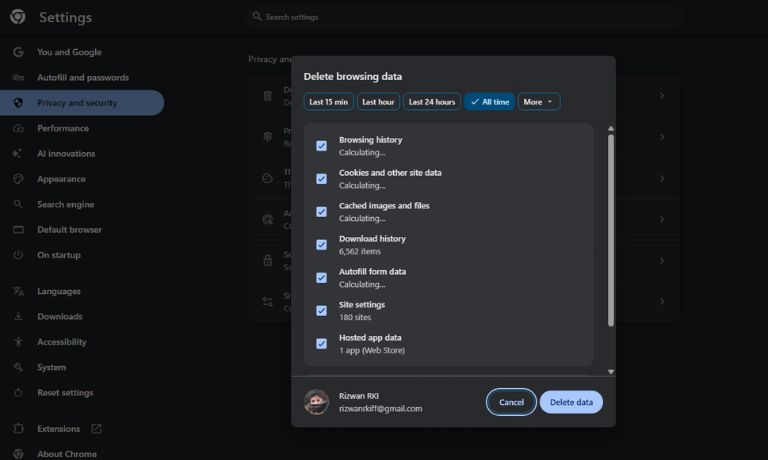
Task: Click the chevron on the fourth privacy row
Action: 662,219
